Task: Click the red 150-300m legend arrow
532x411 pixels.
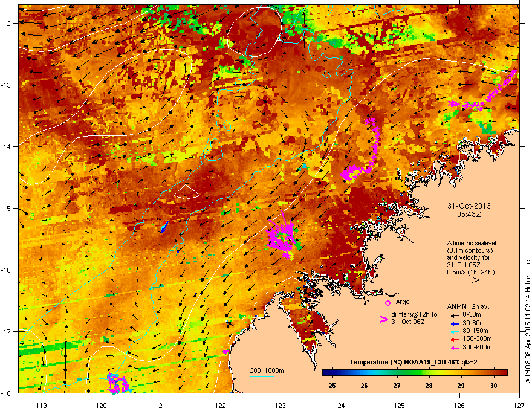Action: (x=455, y=340)
